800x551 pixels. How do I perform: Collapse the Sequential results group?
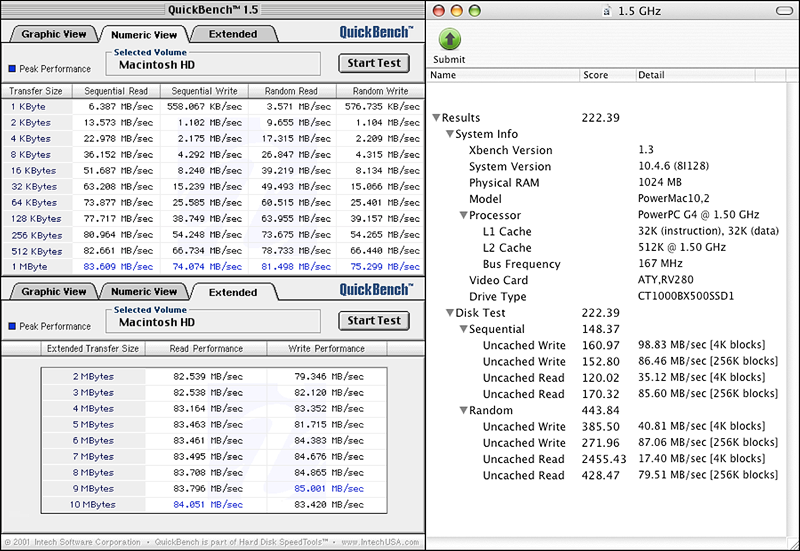(463, 329)
